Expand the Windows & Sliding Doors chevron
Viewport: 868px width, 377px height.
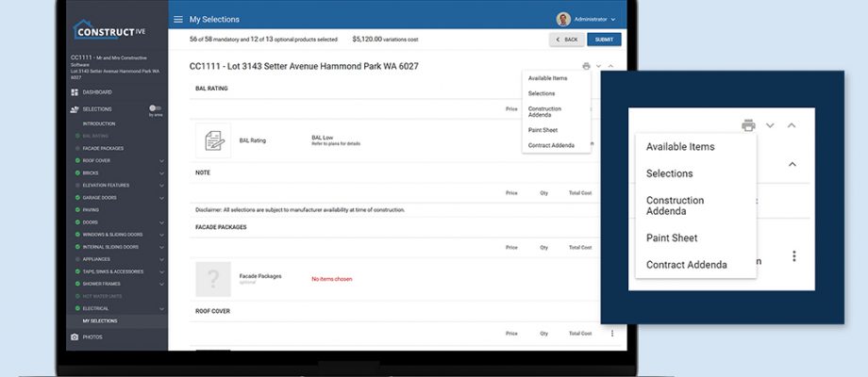(161, 235)
